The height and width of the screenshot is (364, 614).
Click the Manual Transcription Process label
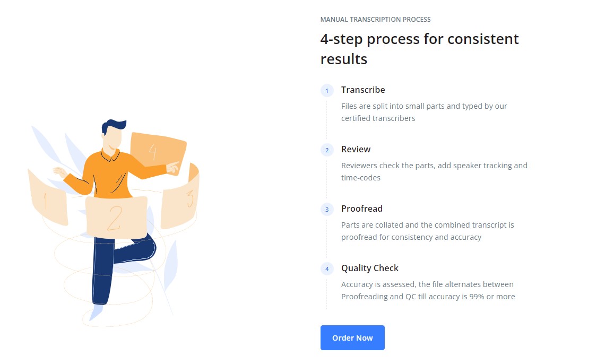[x=376, y=19]
